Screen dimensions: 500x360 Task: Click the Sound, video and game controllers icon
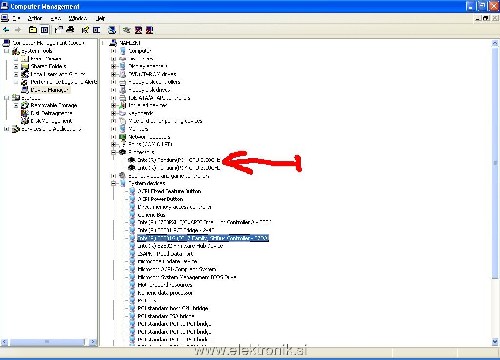[x=123, y=176]
